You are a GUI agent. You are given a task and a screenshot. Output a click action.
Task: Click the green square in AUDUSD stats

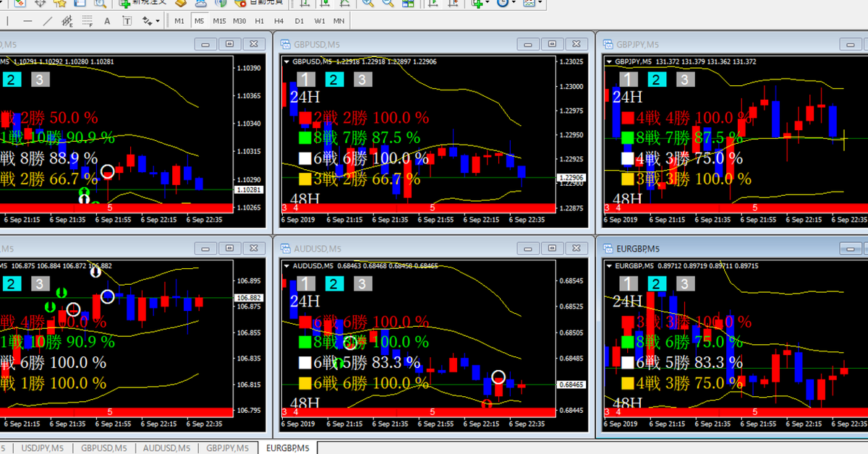point(306,342)
